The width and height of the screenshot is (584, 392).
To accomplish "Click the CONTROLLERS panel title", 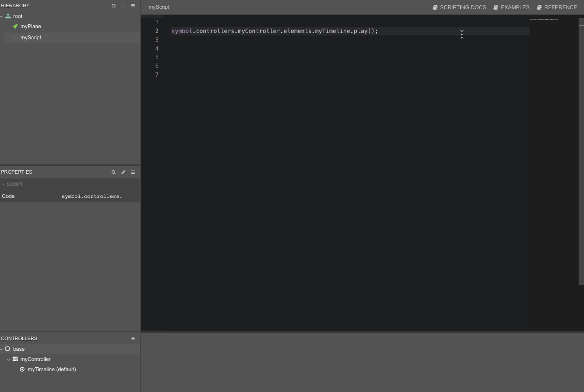I will click(x=19, y=339).
